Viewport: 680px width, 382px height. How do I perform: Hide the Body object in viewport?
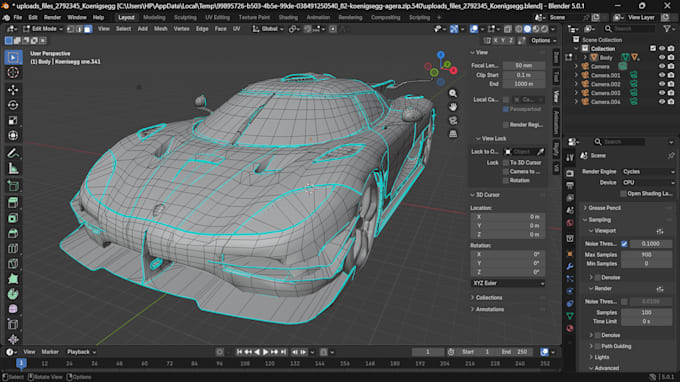tap(662, 57)
